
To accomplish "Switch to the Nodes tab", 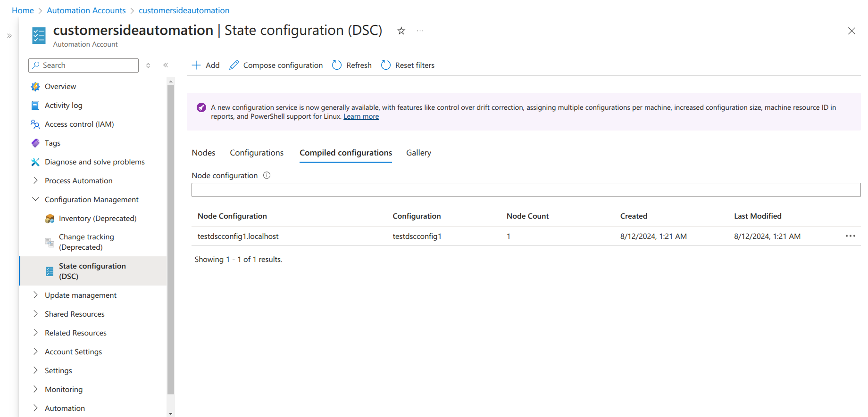I will pyautogui.click(x=203, y=153).
